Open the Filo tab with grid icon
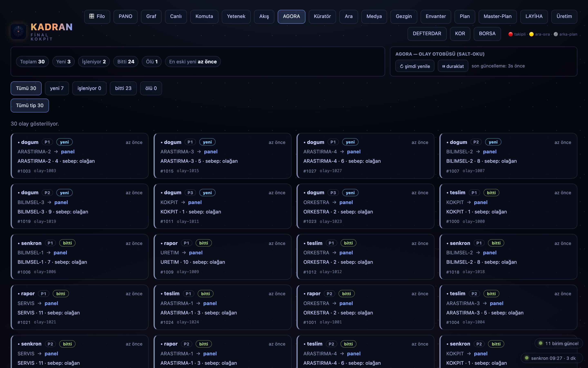Screen dimensions: 588x368 coord(97,17)
